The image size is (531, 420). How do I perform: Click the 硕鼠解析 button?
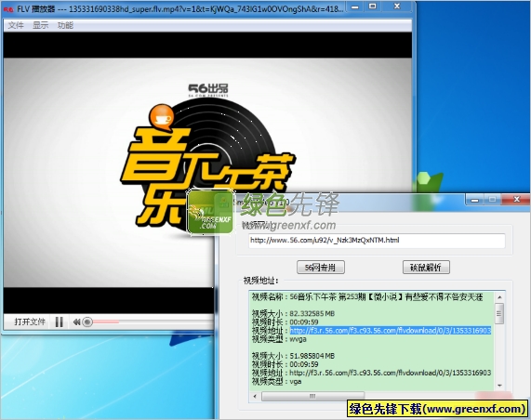click(426, 268)
